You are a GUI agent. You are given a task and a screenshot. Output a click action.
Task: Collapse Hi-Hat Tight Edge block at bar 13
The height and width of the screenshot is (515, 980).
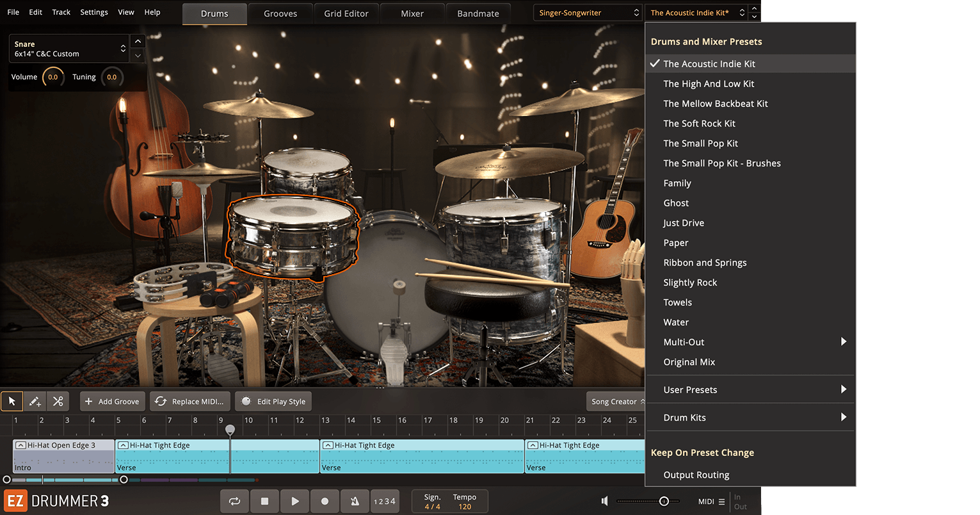(x=328, y=445)
